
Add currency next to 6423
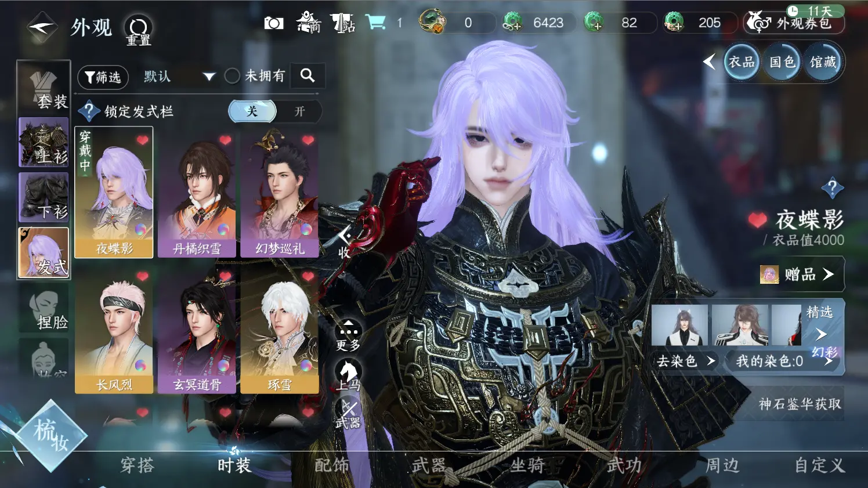pos(512,22)
